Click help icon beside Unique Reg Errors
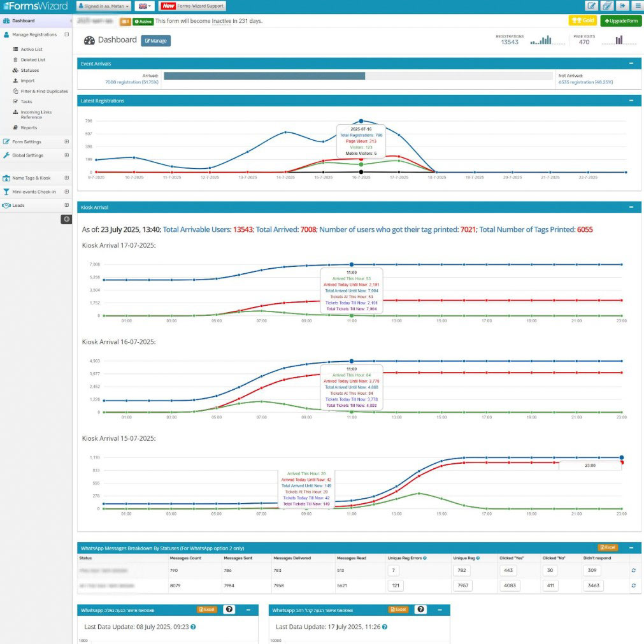 pos(425,558)
